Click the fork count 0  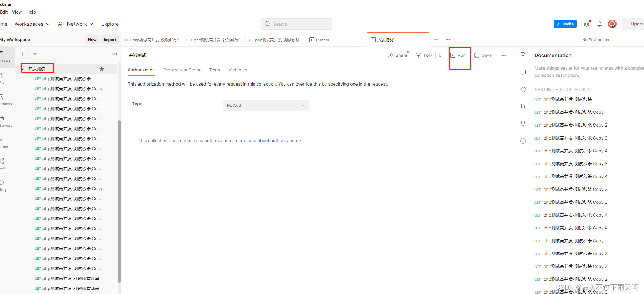coord(440,55)
